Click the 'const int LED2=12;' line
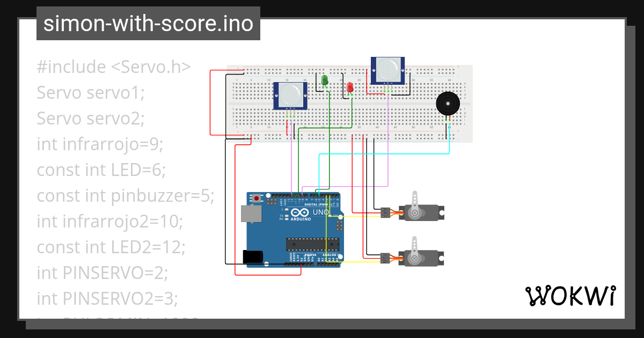Image resolution: width=644 pixels, height=338 pixels. click(111, 247)
